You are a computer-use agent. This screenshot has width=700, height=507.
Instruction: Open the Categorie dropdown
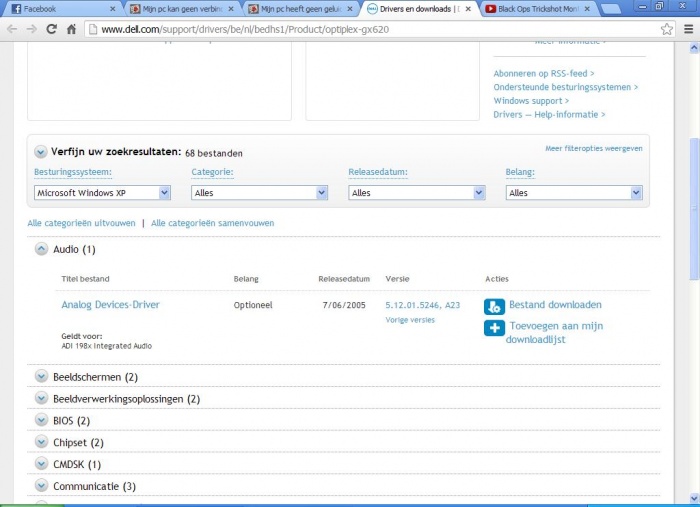point(259,193)
